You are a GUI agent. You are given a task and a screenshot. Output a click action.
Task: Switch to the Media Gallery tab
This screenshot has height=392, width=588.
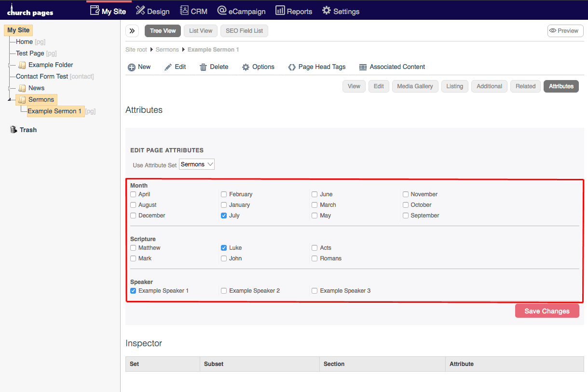[x=415, y=86]
